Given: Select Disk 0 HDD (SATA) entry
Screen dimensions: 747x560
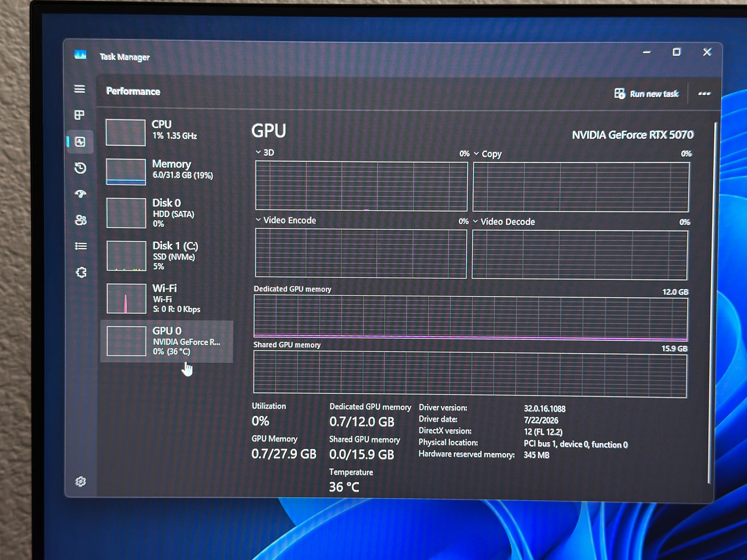Looking at the screenshot, I should point(167,213).
